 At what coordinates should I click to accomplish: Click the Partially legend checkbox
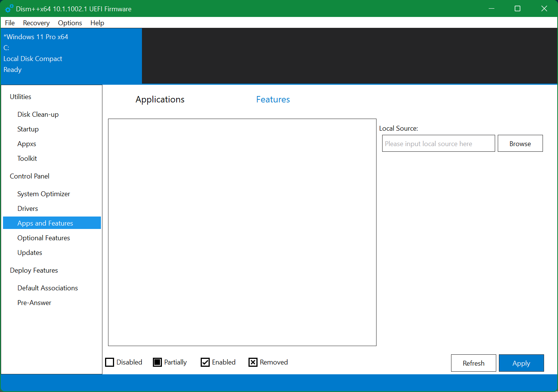pyautogui.click(x=157, y=362)
